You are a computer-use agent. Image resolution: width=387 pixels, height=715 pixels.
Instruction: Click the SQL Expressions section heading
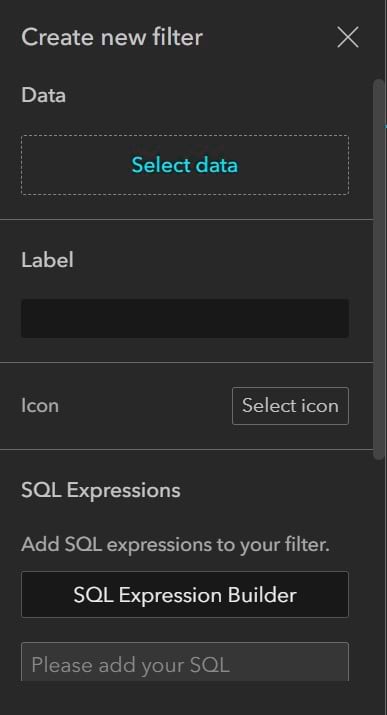tap(101, 491)
